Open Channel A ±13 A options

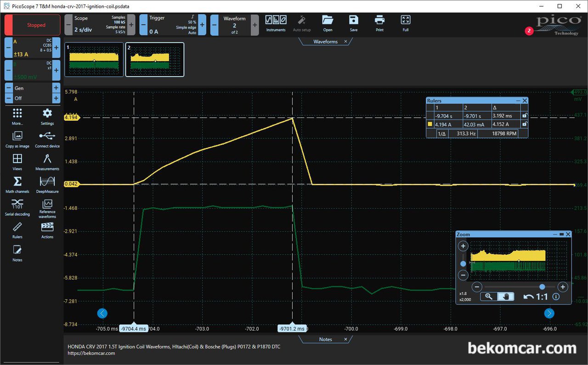click(x=32, y=48)
